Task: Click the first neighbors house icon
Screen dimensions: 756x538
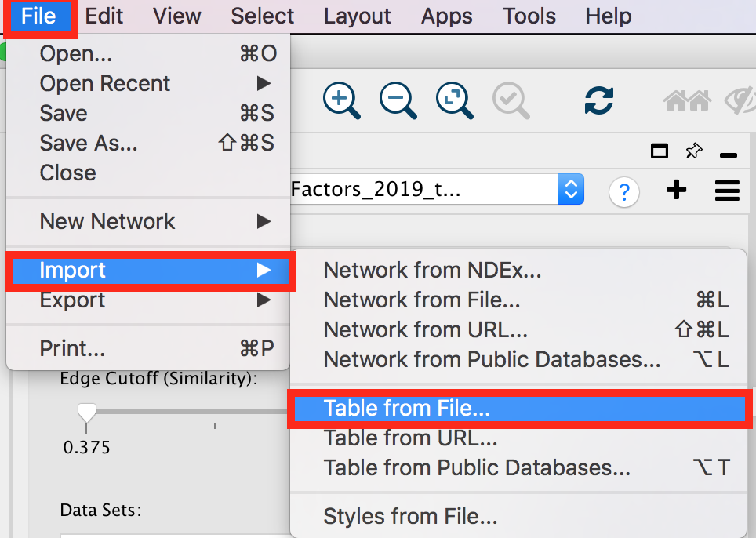Action: [x=687, y=100]
